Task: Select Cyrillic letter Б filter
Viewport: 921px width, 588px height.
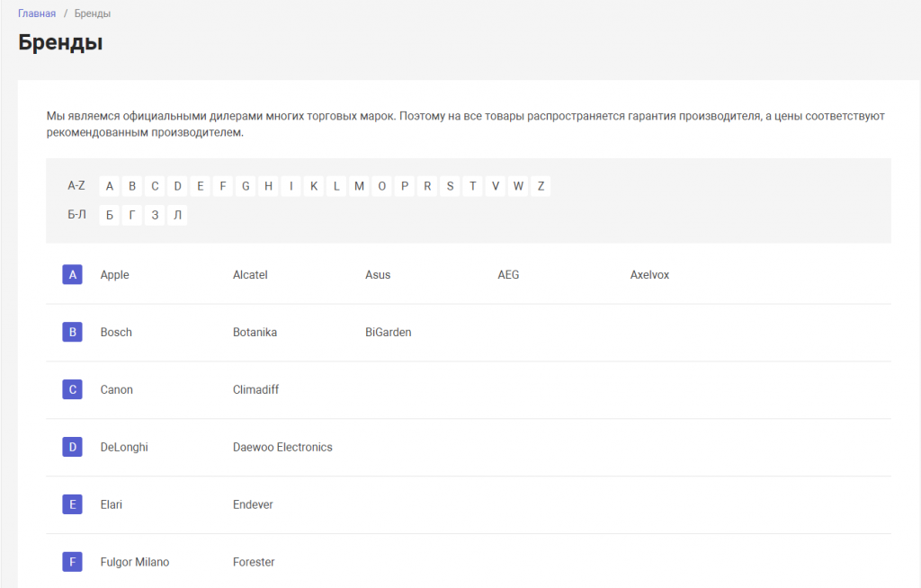Action: [x=109, y=215]
